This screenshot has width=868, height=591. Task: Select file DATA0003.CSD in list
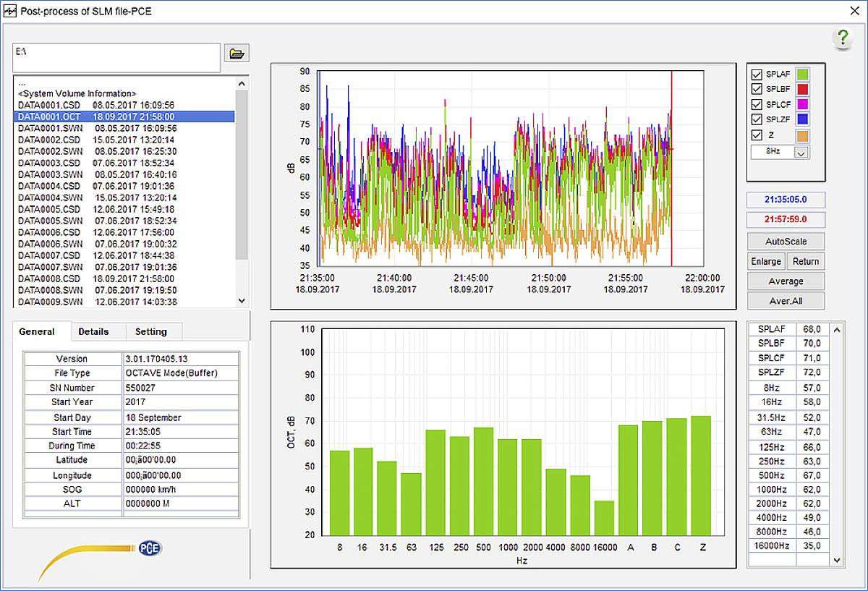coord(49,163)
